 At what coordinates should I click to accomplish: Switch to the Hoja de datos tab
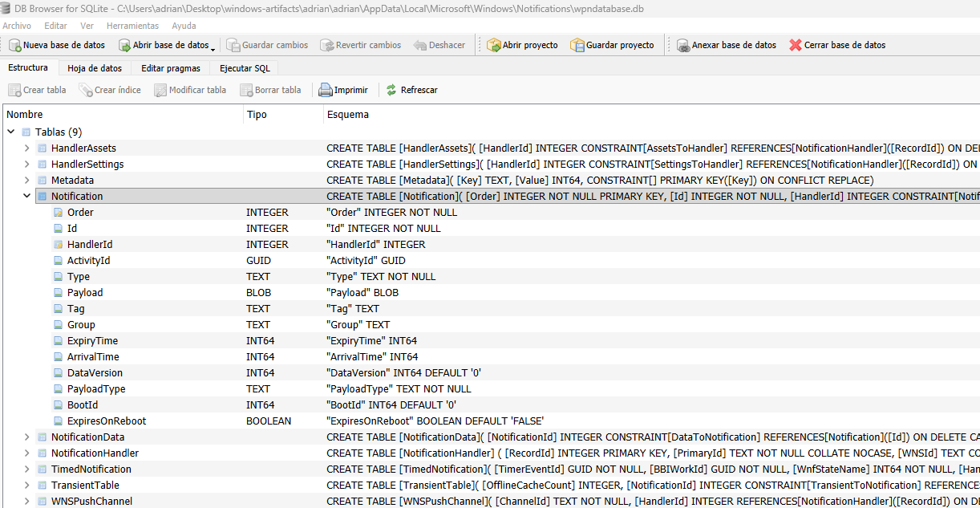pos(95,68)
